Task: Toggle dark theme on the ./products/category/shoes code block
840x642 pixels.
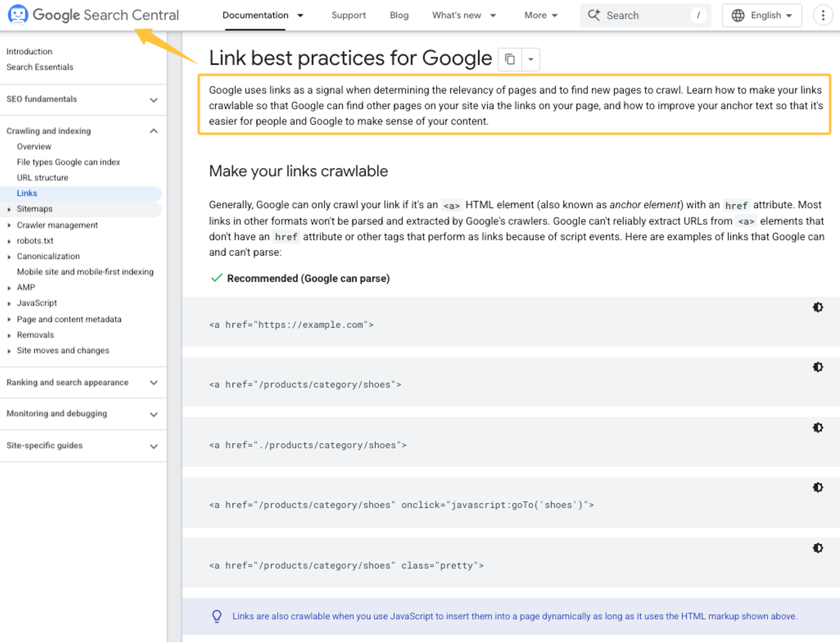Action: tap(818, 427)
